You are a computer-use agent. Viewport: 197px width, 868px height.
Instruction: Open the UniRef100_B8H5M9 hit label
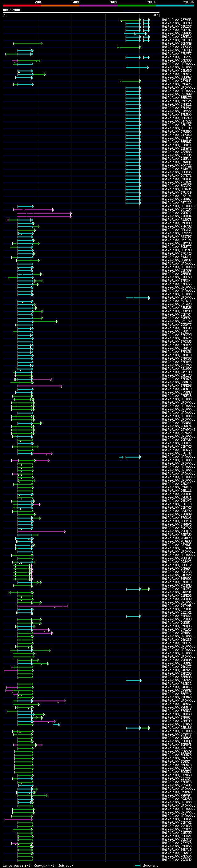click(177, 43)
